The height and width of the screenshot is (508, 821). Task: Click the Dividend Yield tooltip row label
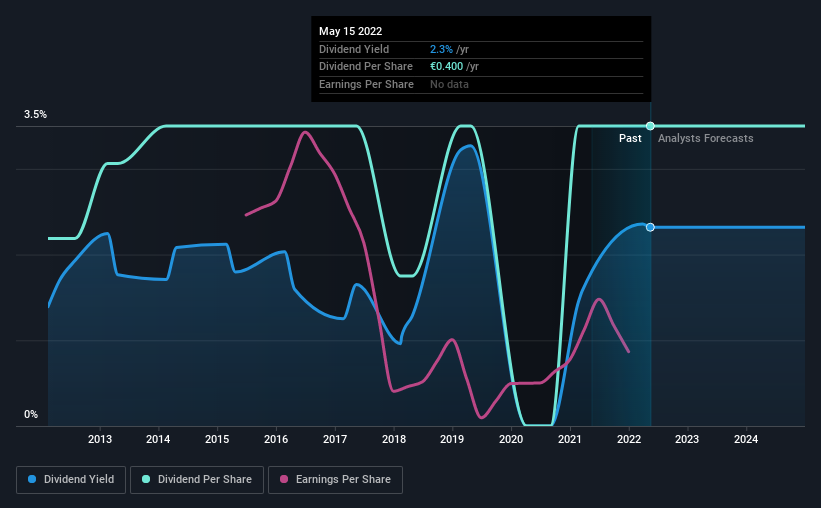coord(354,49)
